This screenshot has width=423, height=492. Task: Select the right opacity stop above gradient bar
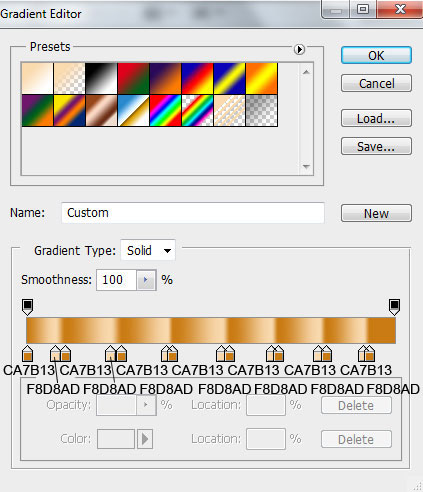[394, 307]
